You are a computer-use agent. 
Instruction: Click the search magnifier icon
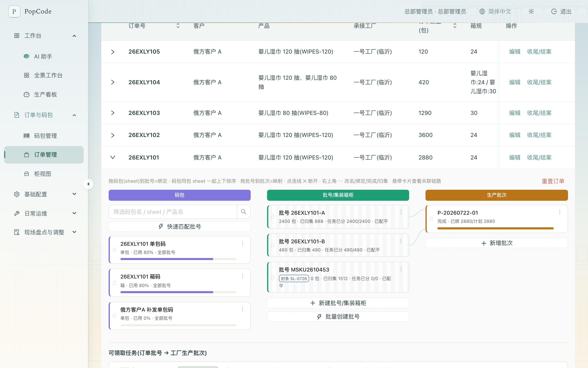point(244,212)
